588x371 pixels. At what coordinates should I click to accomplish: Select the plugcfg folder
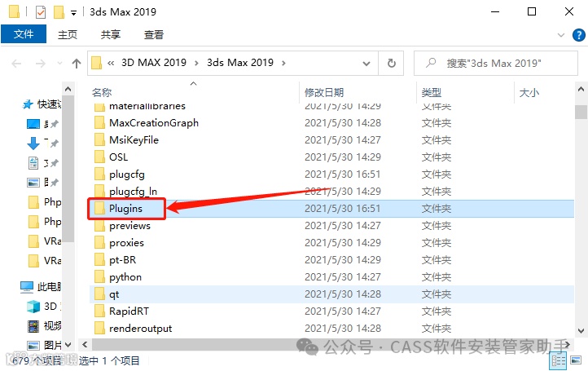[x=331, y=174]
